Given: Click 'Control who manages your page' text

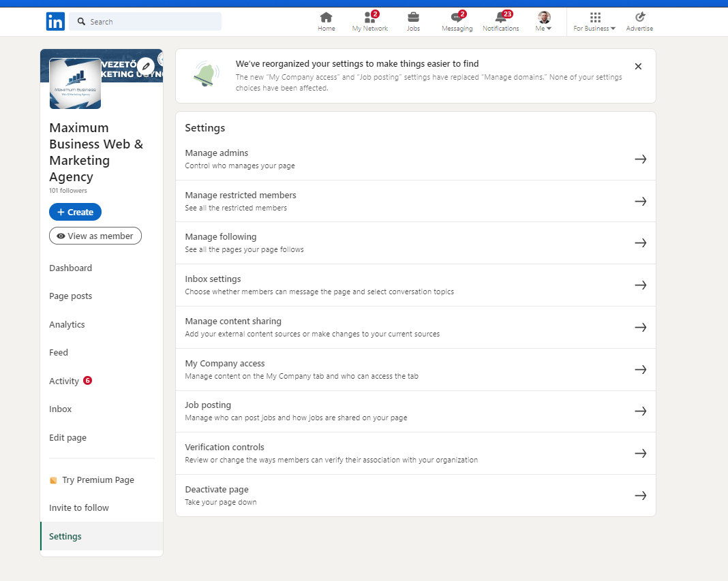Looking at the screenshot, I should pos(239,166).
